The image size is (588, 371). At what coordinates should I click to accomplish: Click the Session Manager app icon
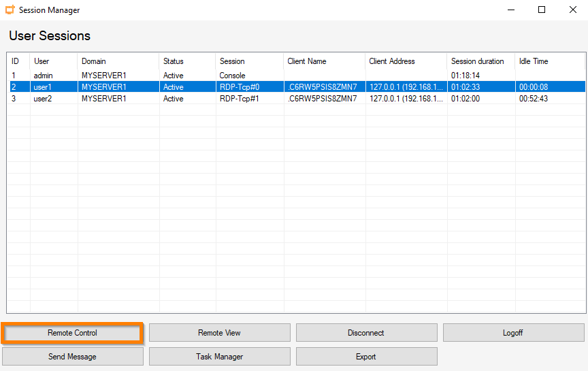coord(10,10)
